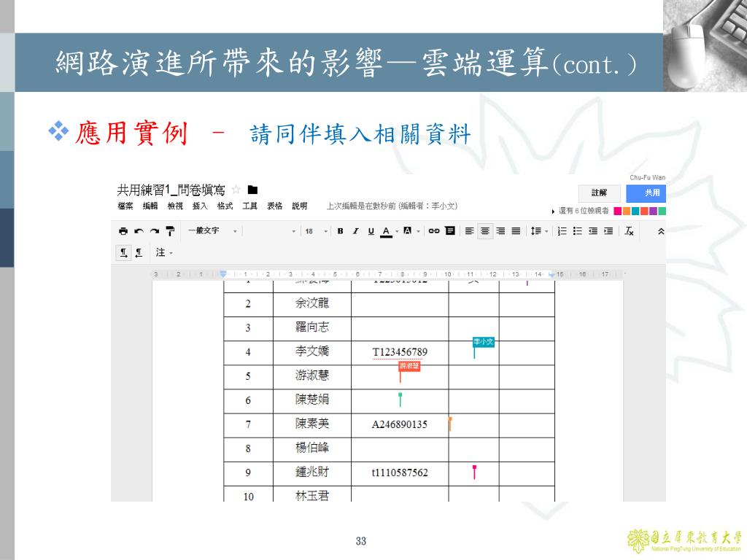Screen dimensions: 747x560
Task: Undo the last edit
Action: click(139, 231)
